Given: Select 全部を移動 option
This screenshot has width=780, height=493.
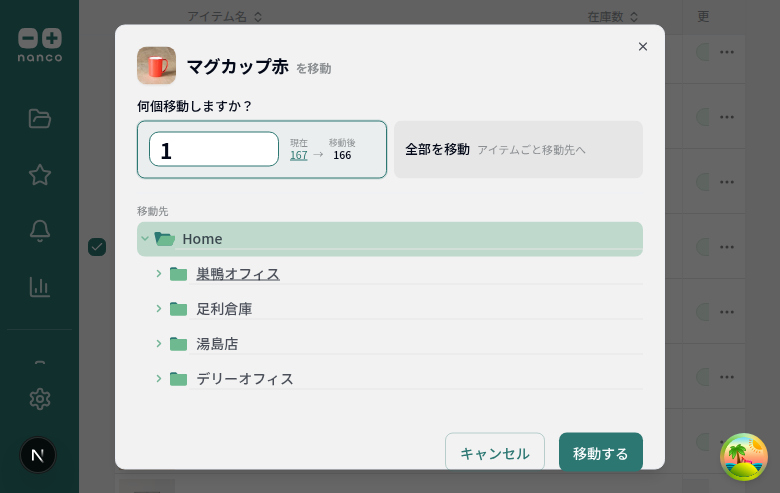Looking at the screenshot, I should (x=518, y=149).
